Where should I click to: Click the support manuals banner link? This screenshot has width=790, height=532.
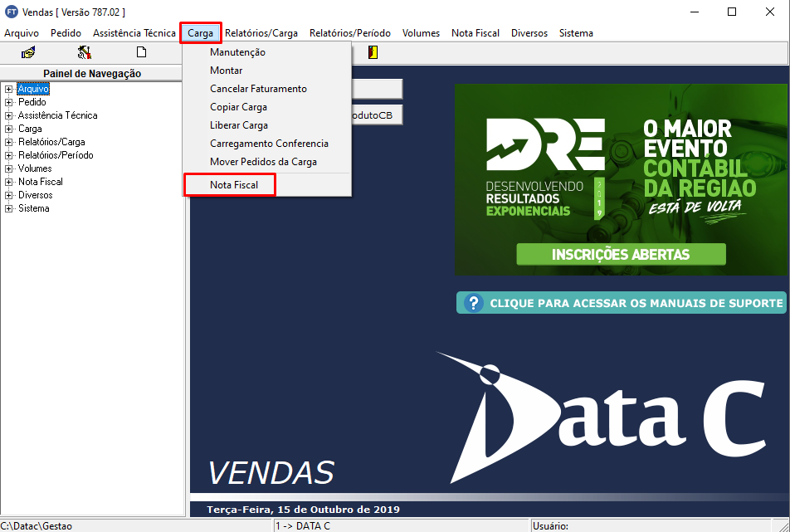coord(622,303)
